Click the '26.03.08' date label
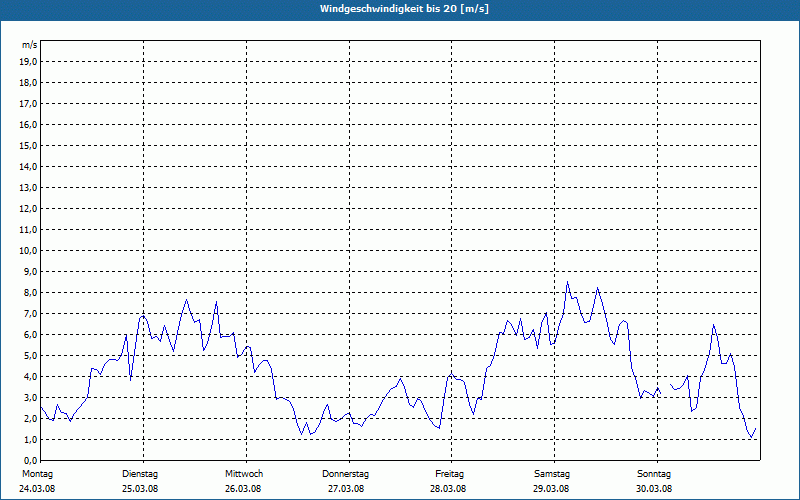The height and width of the screenshot is (500, 800). pyautogui.click(x=243, y=489)
